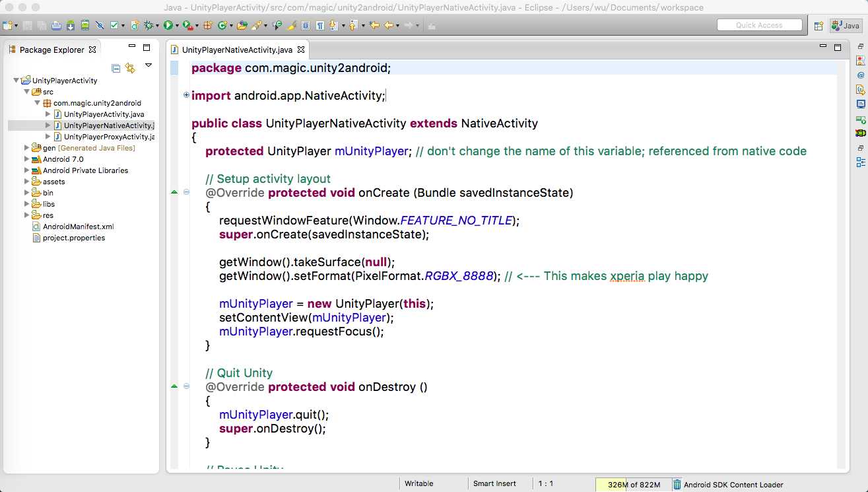The image size is (868, 492).
Task: Close the UnityPlayerNativeActivity.java editor tab
Action: tap(301, 50)
